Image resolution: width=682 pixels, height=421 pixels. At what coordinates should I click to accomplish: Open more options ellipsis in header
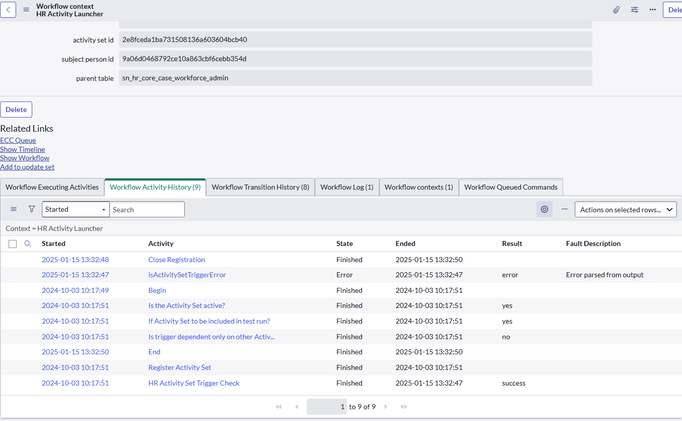click(x=652, y=10)
